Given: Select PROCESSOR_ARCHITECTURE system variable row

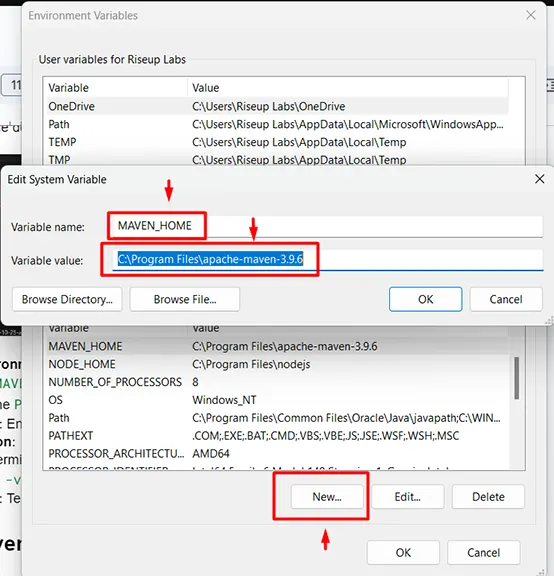Looking at the screenshot, I should (277, 454).
